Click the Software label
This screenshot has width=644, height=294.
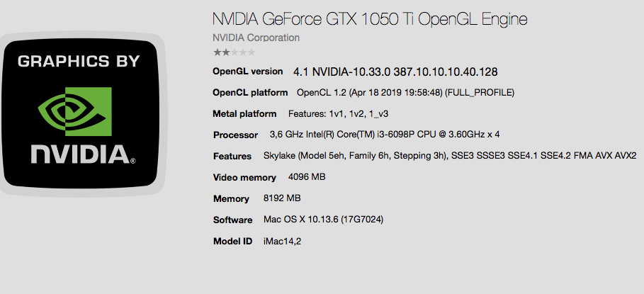click(x=233, y=220)
